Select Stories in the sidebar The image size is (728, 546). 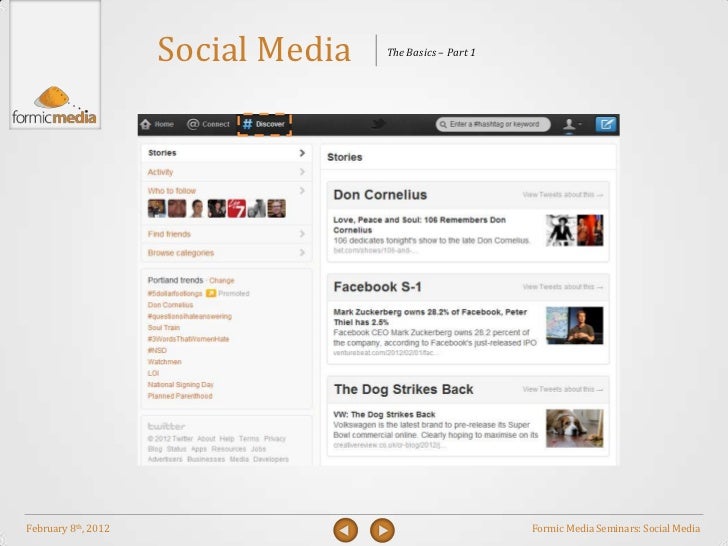click(x=226, y=153)
